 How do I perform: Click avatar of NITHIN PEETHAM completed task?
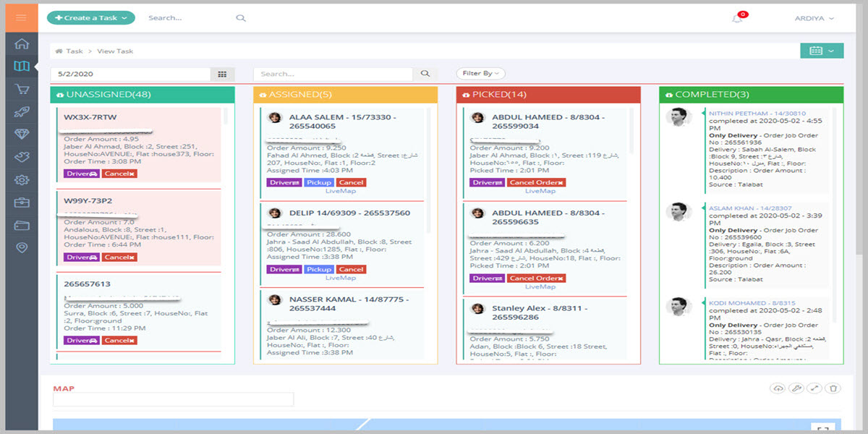pos(678,117)
